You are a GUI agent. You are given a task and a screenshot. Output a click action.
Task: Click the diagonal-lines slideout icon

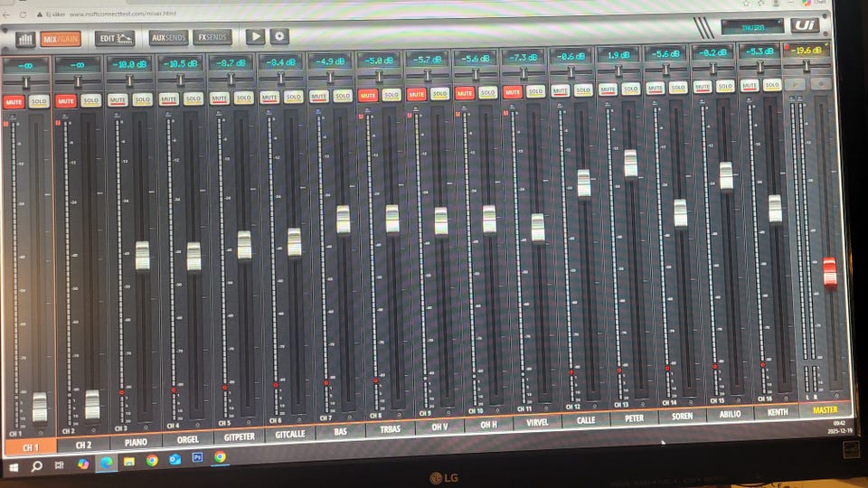coord(703,27)
